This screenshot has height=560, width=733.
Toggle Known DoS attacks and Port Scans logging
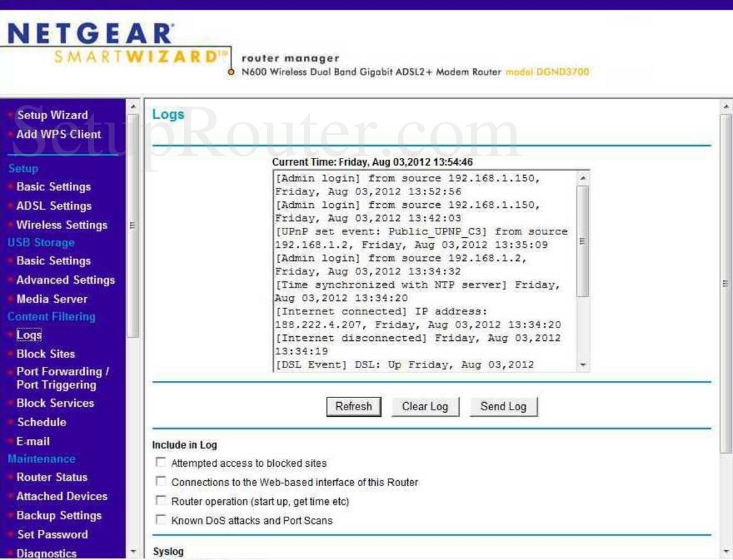point(160,520)
